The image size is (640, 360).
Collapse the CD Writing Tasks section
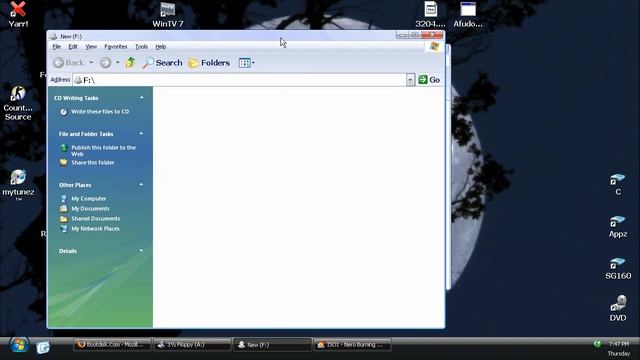[142, 98]
